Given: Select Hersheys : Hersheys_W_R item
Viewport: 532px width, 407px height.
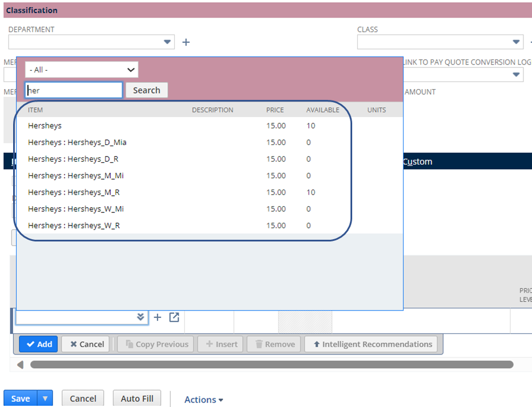Looking at the screenshot, I should [209, 225].
